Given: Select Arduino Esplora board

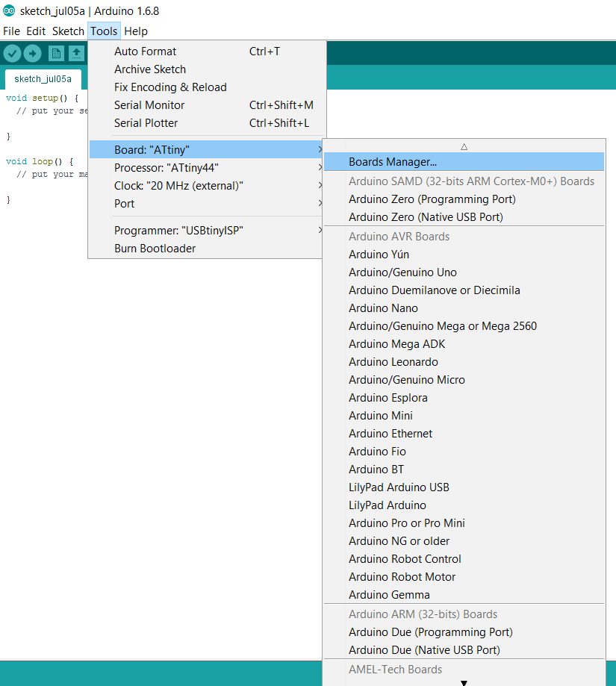Looking at the screenshot, I should tap(464, 398).
